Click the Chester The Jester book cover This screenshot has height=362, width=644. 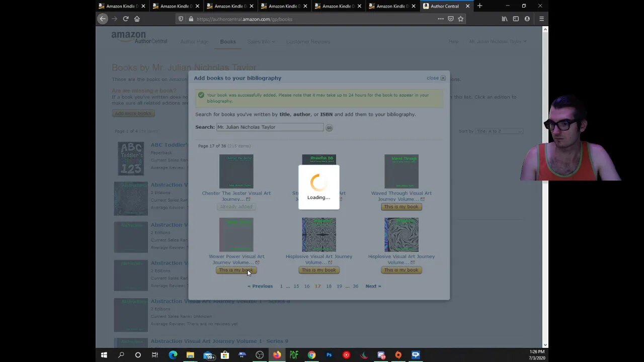click(236, 171)
